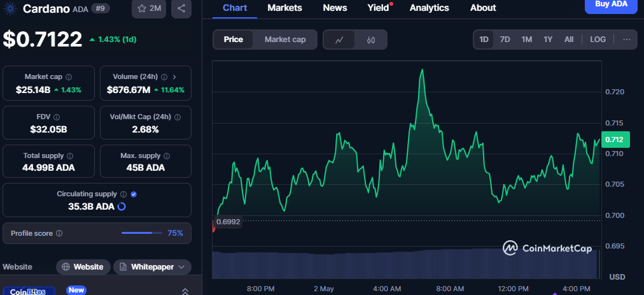Image resolution: width=644 pixels, height=295 pixels.
Task: Select the 1Y time range
Action: tap(548, 40)
